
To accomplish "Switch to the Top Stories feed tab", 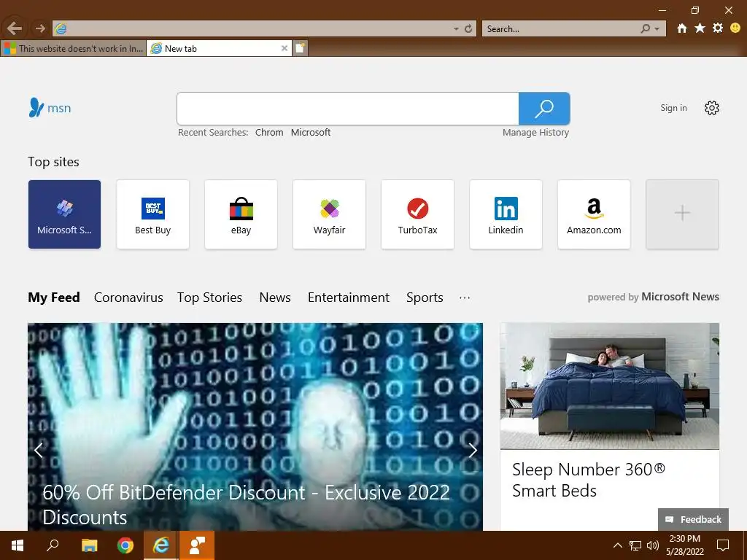I will click(209, 297).
